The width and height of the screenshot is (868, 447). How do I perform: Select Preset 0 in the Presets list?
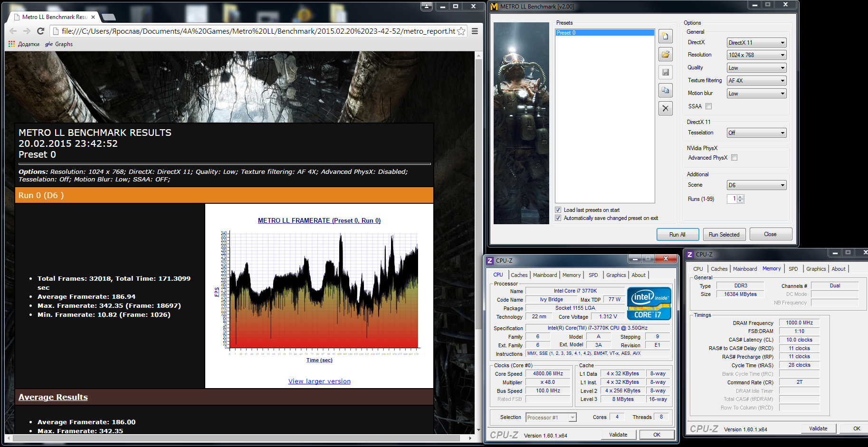click(x=605, y=33)
